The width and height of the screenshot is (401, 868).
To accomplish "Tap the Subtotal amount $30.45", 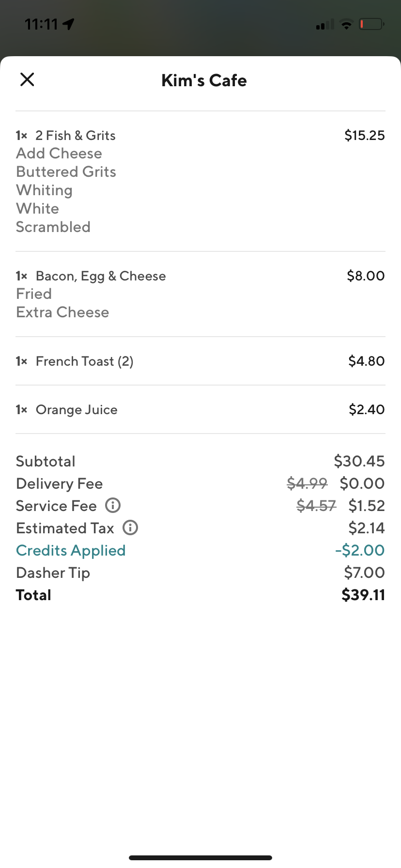I will (x=359, y=461).
